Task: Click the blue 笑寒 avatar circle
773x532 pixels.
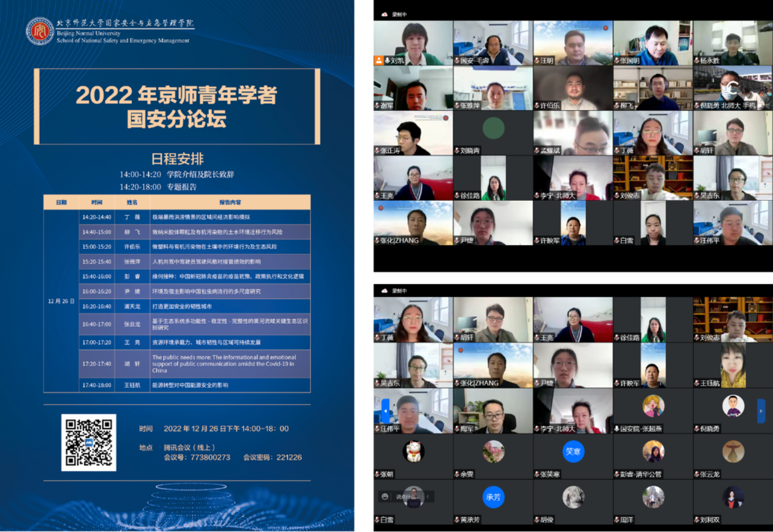Action: [573, 451]
